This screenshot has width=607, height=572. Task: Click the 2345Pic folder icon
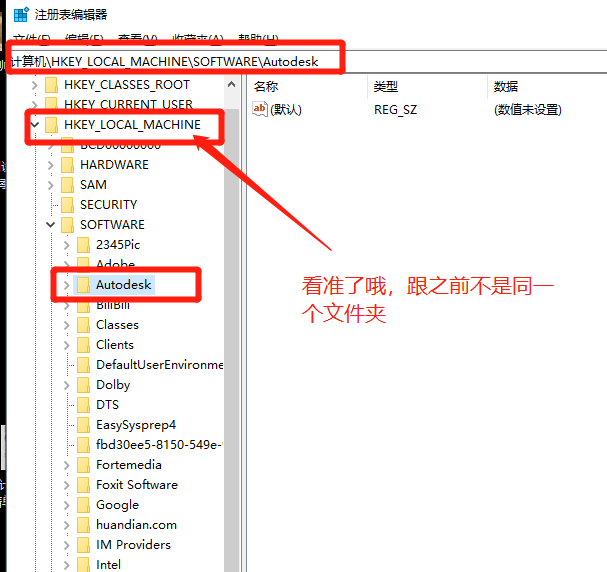click(83, 245)
